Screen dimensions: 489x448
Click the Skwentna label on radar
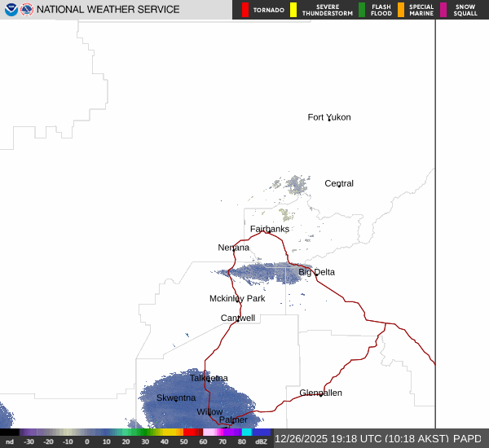[x=176, y=397]
